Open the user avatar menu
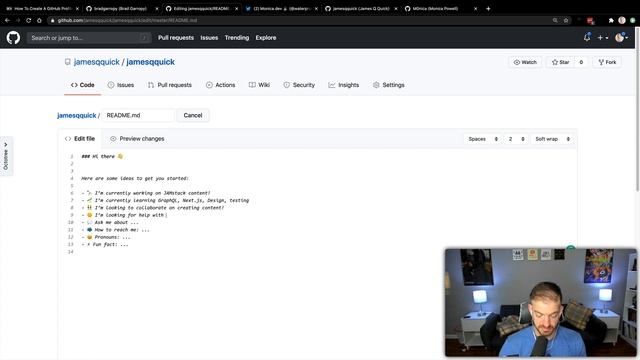 [x=621, y=38]
